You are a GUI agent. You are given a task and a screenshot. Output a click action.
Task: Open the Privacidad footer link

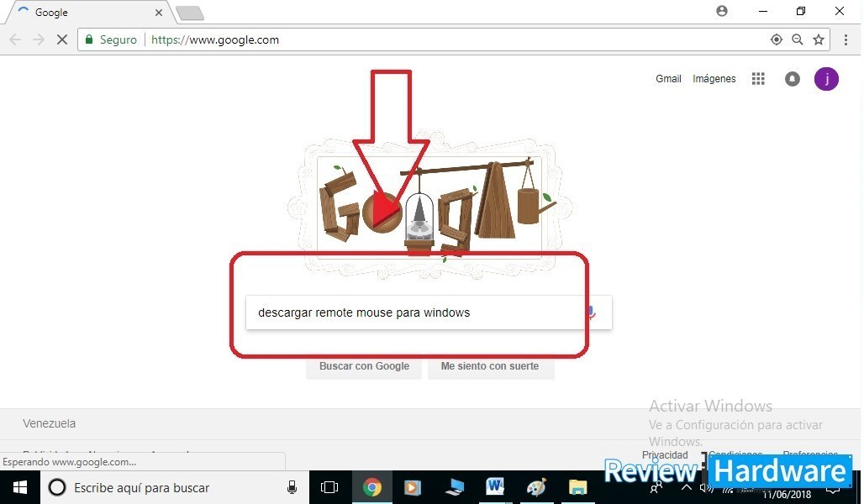coord(665,455)
